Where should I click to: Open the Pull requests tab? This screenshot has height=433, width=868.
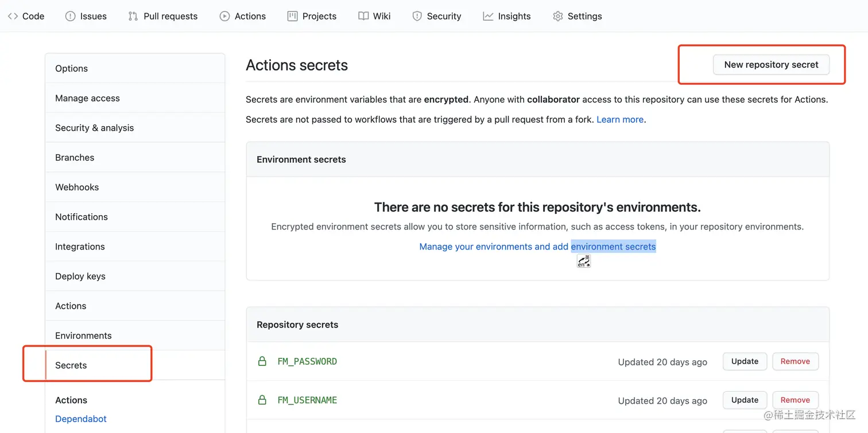point(163,16)
